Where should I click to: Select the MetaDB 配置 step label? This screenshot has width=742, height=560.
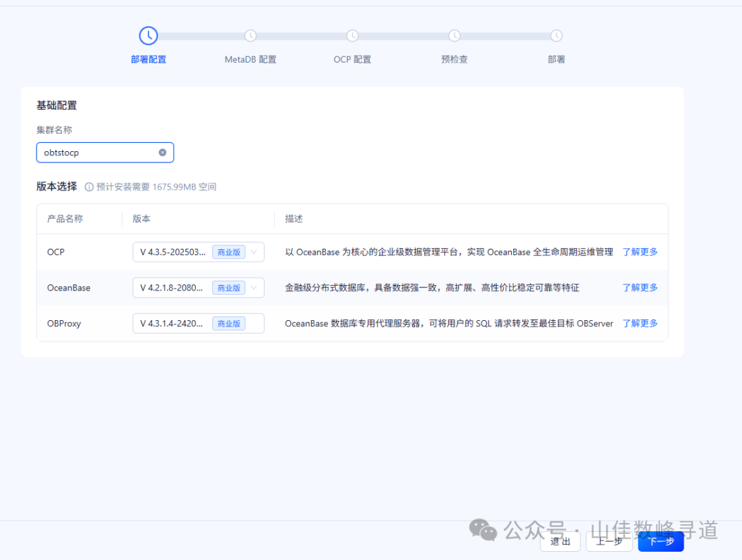pos(250,59)
